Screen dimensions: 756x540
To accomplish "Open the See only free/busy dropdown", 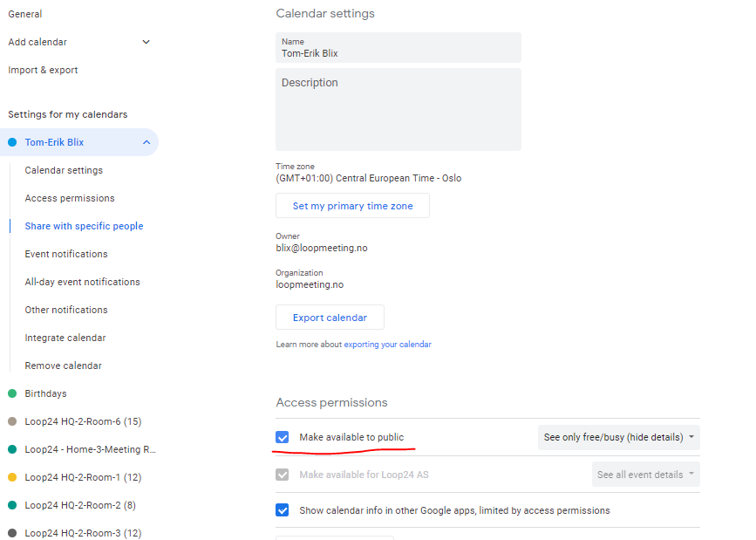I will tap(618, 437).
